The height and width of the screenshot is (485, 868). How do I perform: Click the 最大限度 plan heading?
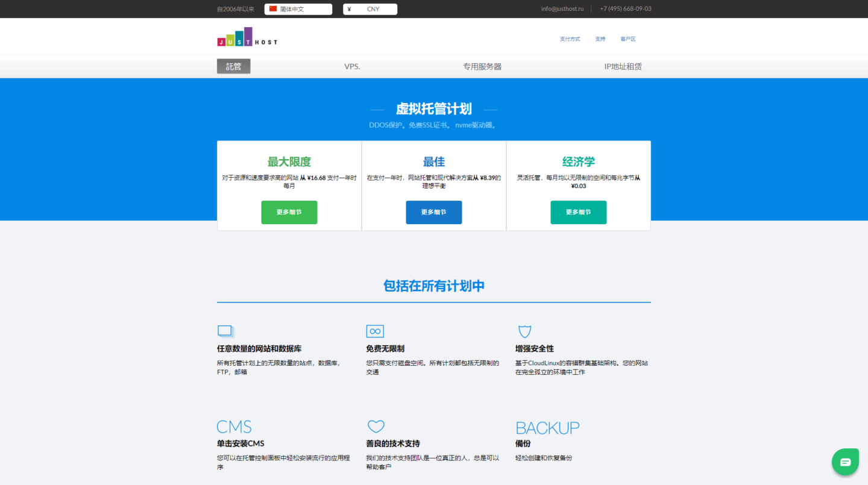289,161
